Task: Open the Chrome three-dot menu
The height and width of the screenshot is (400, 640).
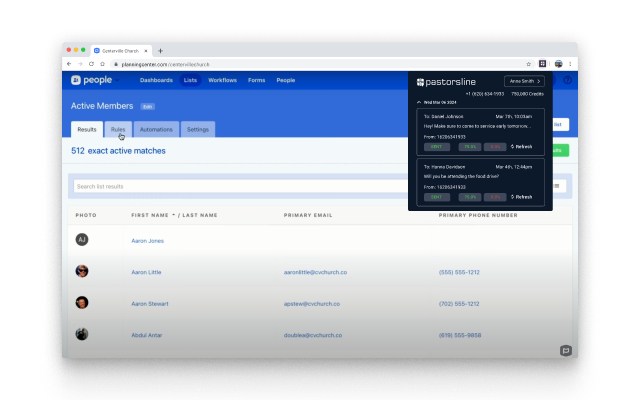Action: 570,64
